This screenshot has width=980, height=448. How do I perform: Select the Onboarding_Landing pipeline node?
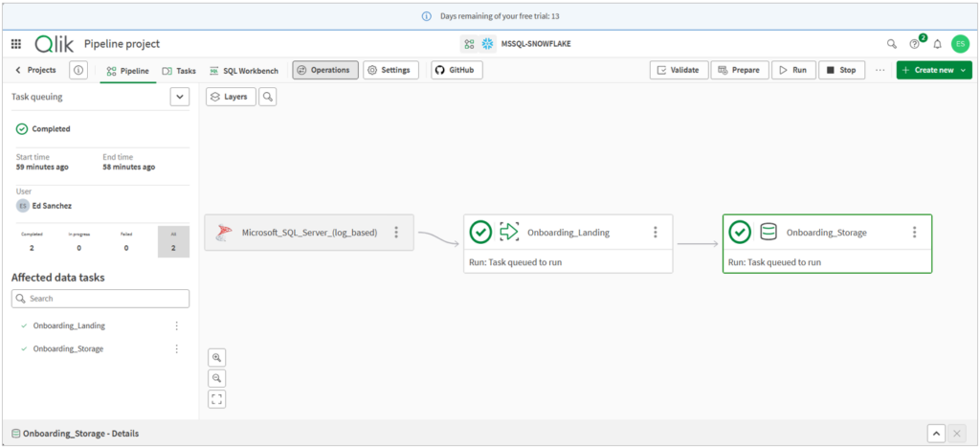point(568,244)
